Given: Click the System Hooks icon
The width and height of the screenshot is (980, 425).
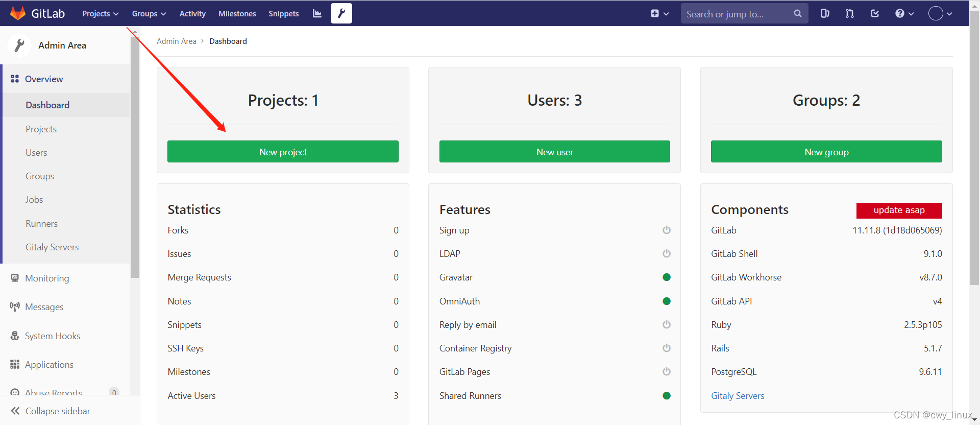Looking at the screenshot, I should click(x=15, y=336).
